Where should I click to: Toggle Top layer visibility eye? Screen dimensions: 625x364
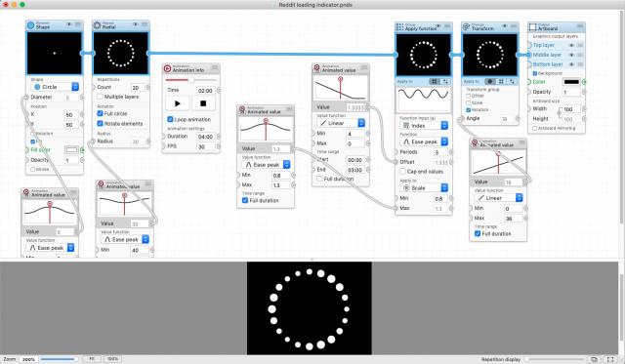pos(571,46)
